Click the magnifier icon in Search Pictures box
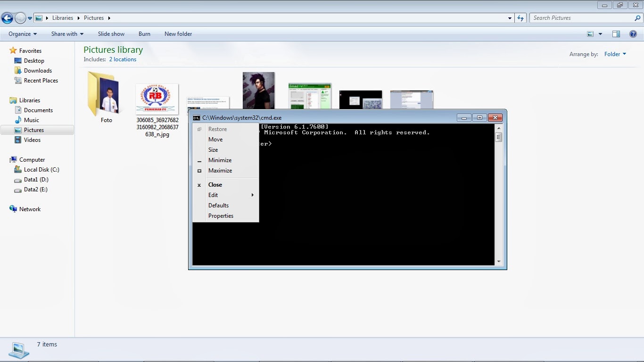Viewport: 644px width, 362px height. pos(637,18)
